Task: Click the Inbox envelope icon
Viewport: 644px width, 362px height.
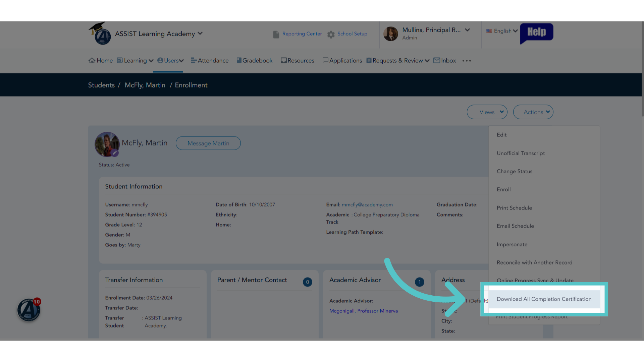Action: click(437, 60)
